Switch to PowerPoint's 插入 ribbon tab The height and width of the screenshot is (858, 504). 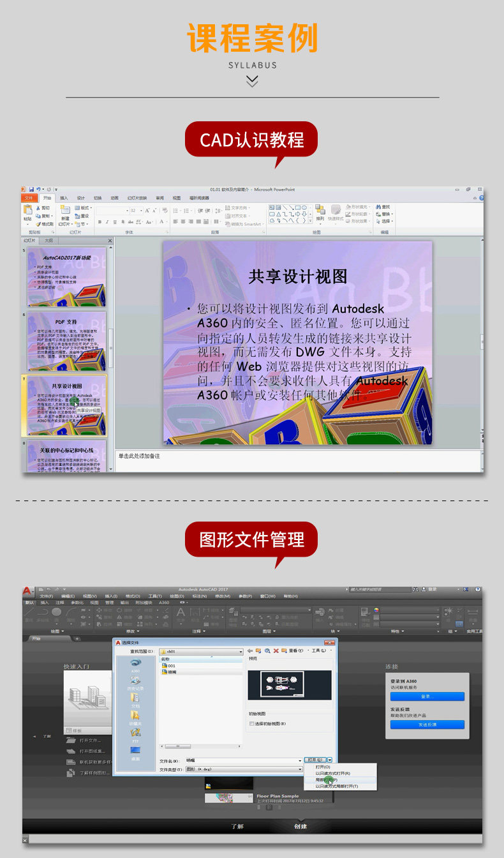point(64,198)
